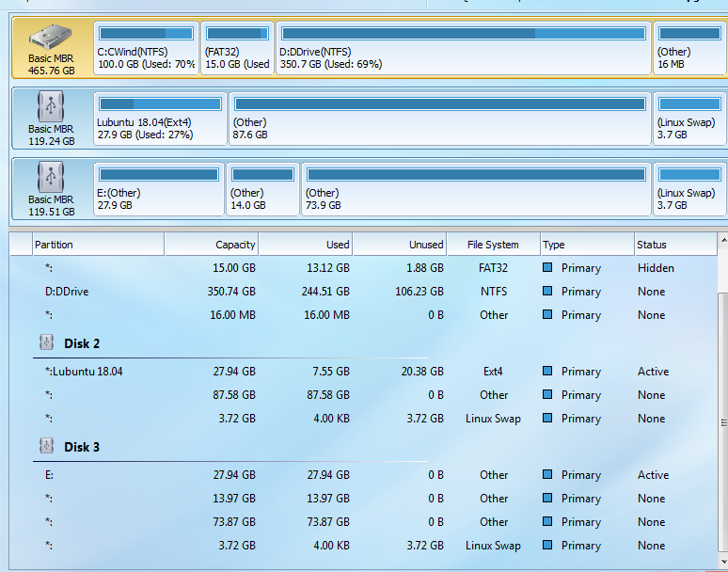Image resolution: width=728 pixels, height=572 pixels.
Task: Click the partition list vertical scrollbar
Action: (721, 423)
